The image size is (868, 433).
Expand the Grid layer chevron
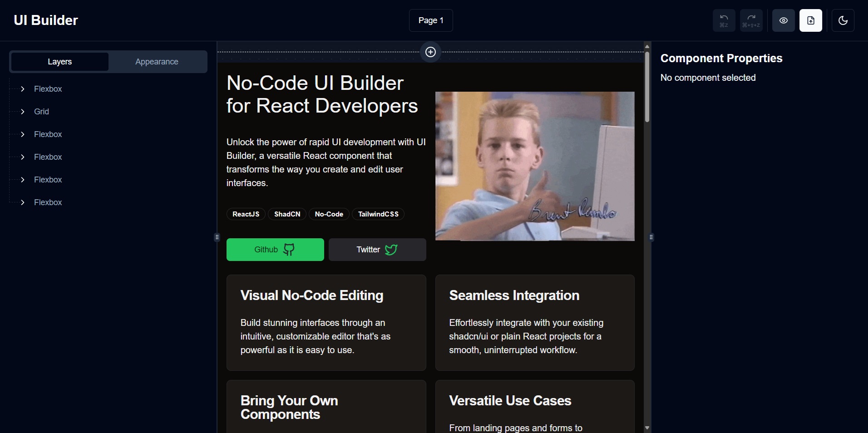[x=23, y=112]
